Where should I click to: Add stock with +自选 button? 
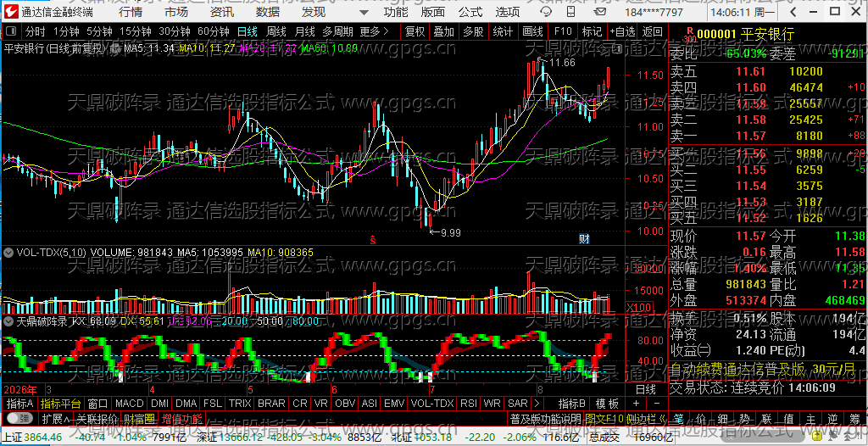tap(622, 31)
